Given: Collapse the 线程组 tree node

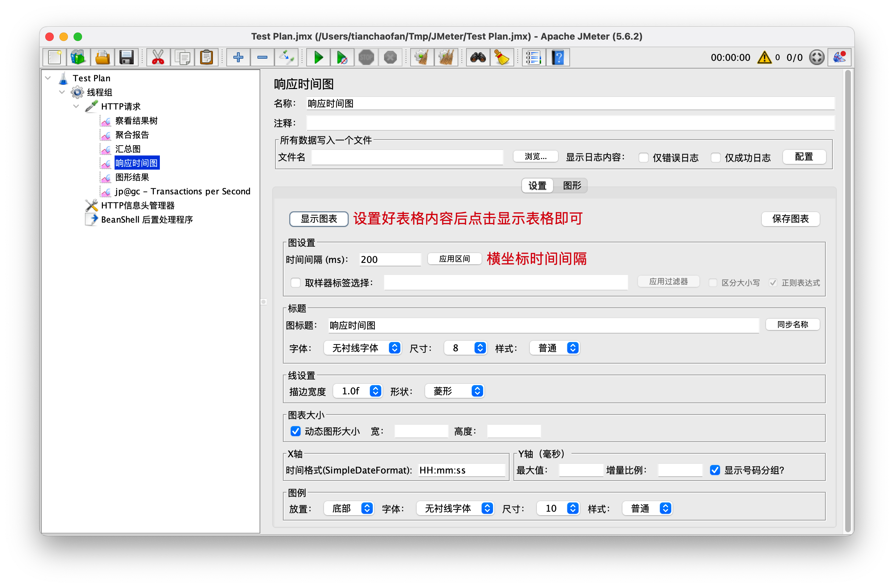Looking at the screenshot, I should click(x=62, y=92).
